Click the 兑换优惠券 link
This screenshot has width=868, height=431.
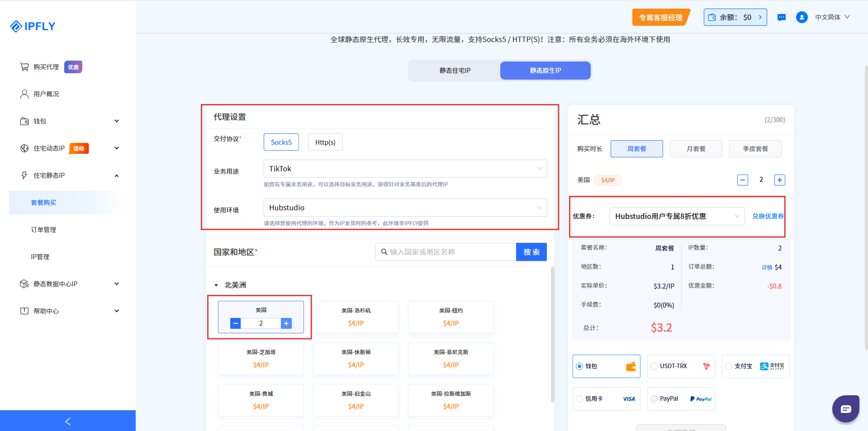pos(768,216)
